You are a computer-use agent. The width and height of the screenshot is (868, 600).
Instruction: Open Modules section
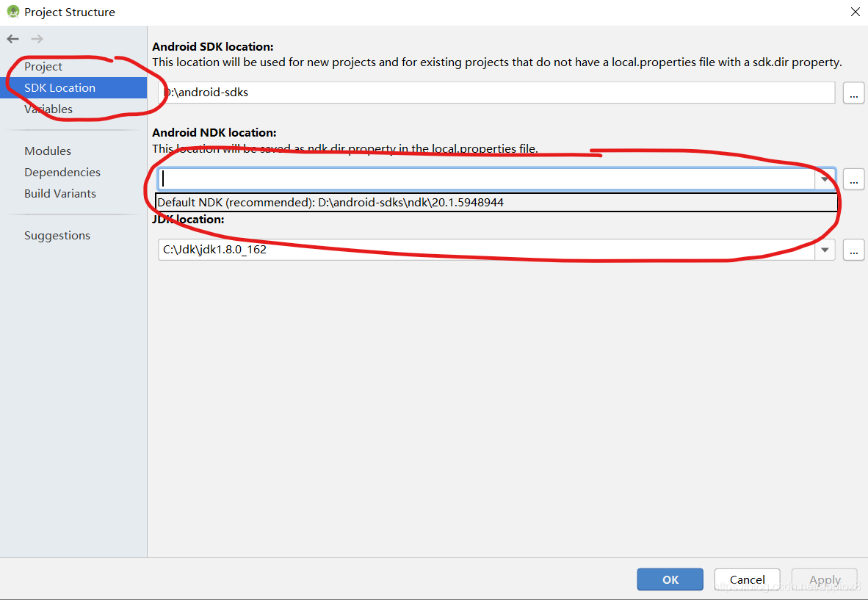(x=48, y=151)
